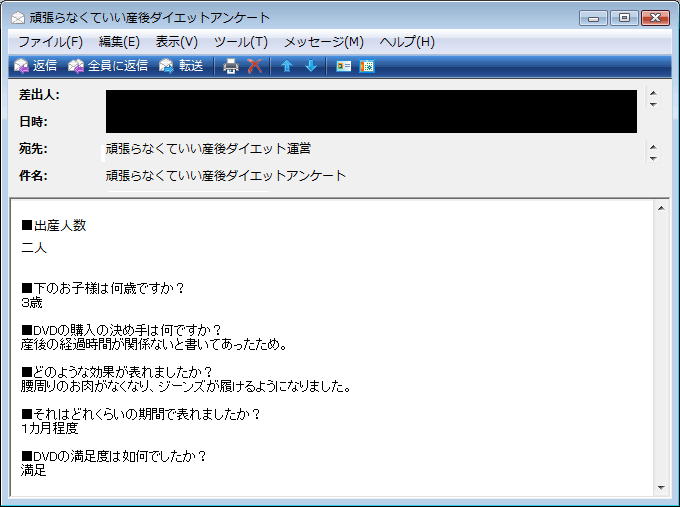This screenshot has height=507, width=680.
Task: Click the answer 3歳
Action: 32,302
